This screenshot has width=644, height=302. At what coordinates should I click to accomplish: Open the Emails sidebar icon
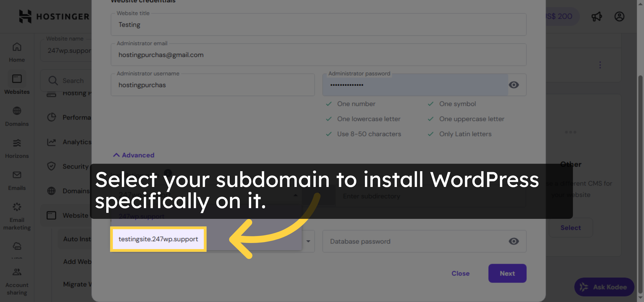(17, 175)
